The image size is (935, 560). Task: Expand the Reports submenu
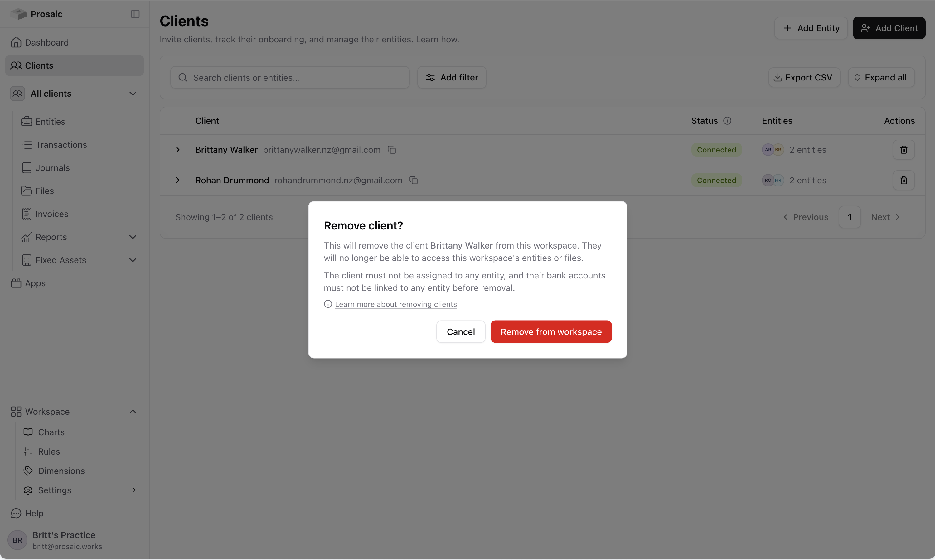click(x=133, y=237)
